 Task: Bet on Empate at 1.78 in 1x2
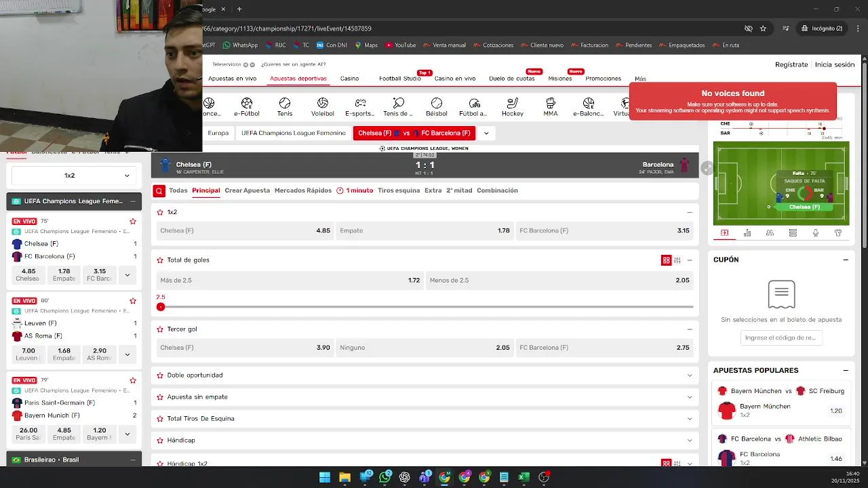(425, 230)
